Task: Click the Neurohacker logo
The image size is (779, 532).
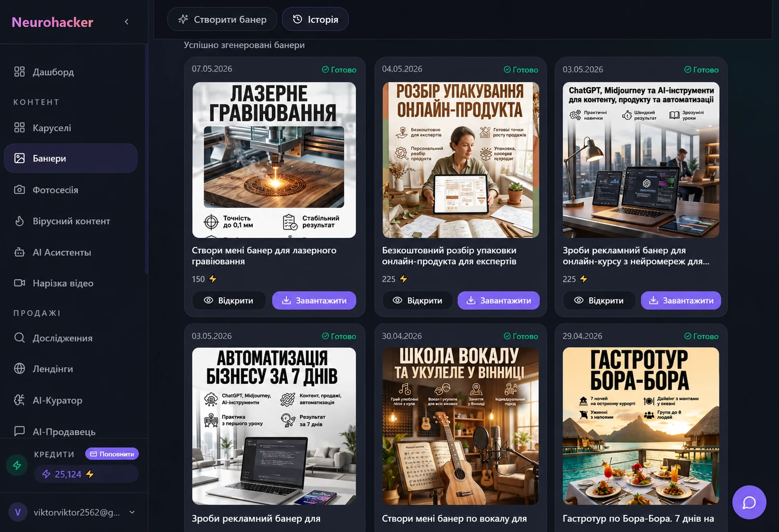Action: point(52,22)
